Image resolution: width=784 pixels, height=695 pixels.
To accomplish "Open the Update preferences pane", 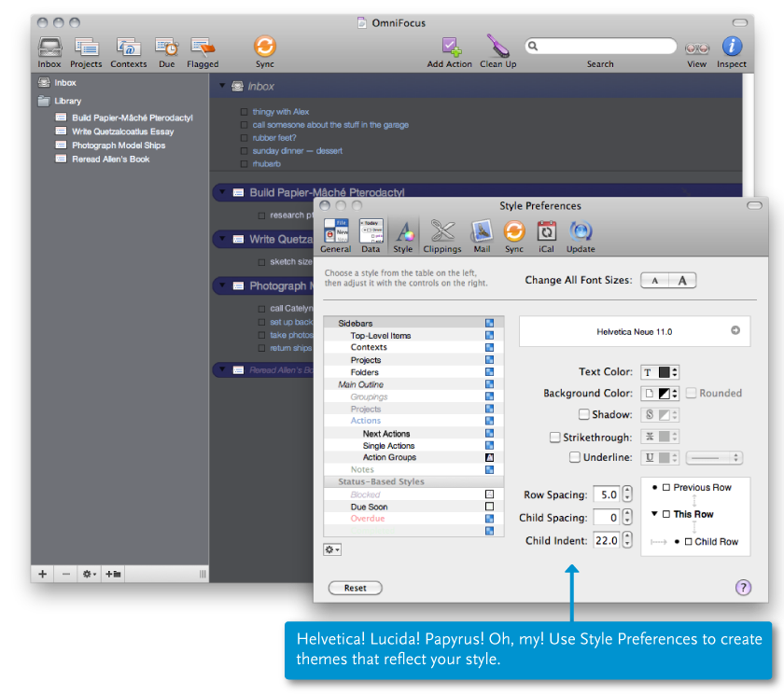I will (581, 236).
